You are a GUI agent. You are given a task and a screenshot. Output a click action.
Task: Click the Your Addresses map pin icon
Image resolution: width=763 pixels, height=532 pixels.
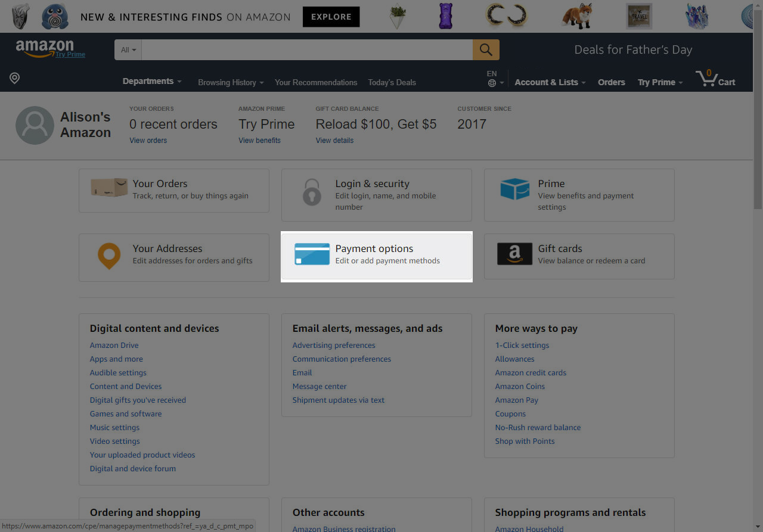click(x=109, y=256)
